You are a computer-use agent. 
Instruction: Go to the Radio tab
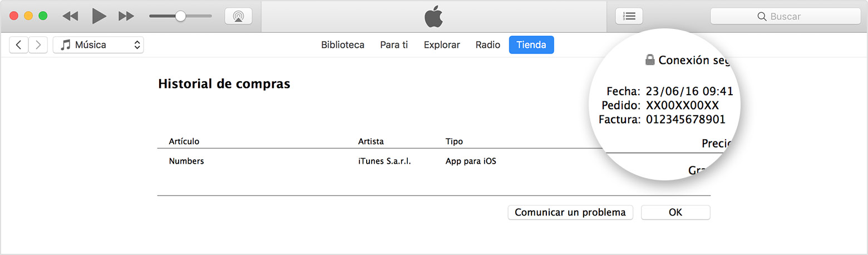[x=488, y=45]
